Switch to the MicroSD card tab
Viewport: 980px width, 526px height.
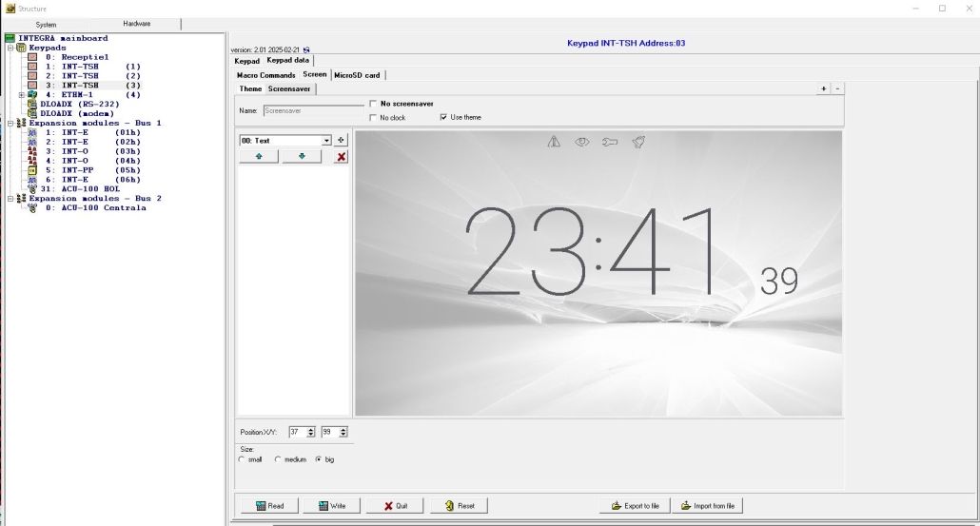358,75
